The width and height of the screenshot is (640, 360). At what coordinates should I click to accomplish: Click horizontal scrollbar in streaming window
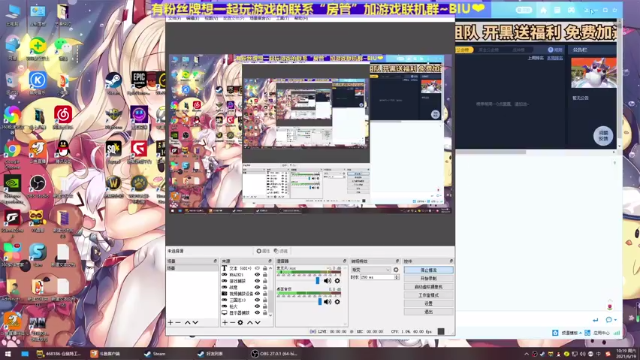(491, 152)
